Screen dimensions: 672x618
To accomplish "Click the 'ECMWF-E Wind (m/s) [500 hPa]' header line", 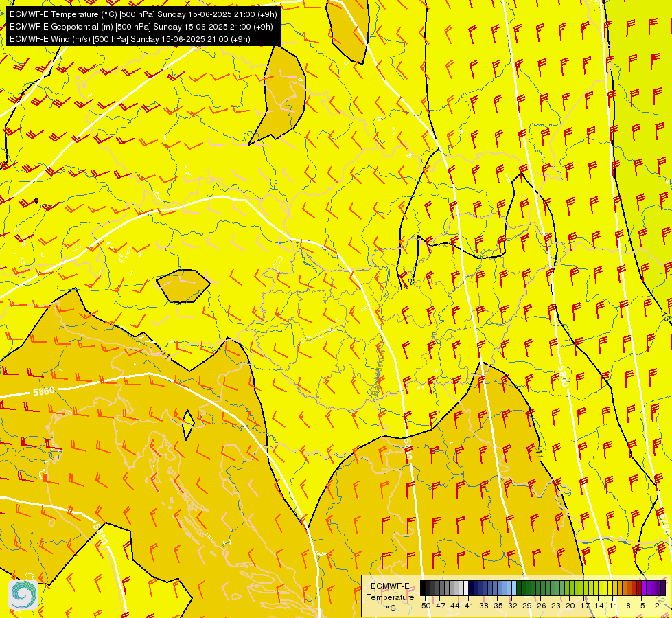I will click(x=130, y=39).
